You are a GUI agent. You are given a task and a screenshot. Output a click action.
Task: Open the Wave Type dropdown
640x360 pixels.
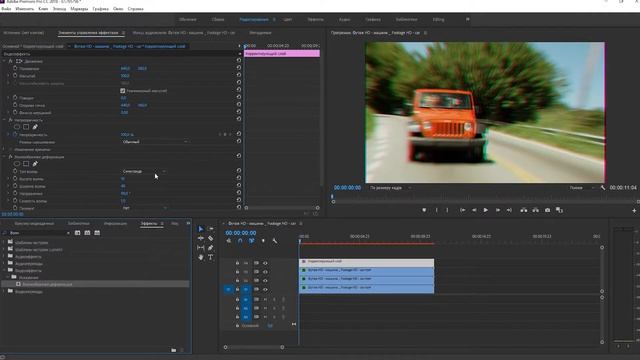(144, 171)
